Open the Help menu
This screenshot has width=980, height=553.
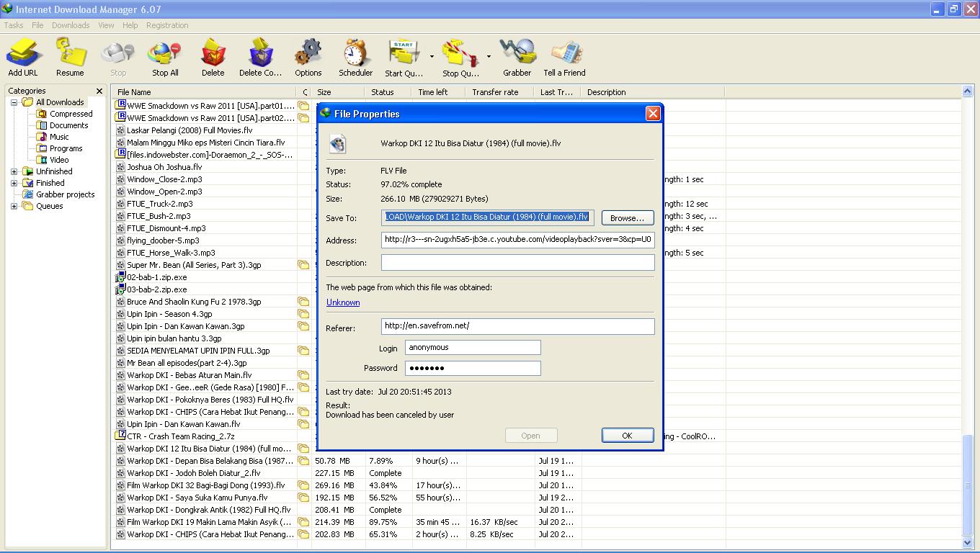130,25
